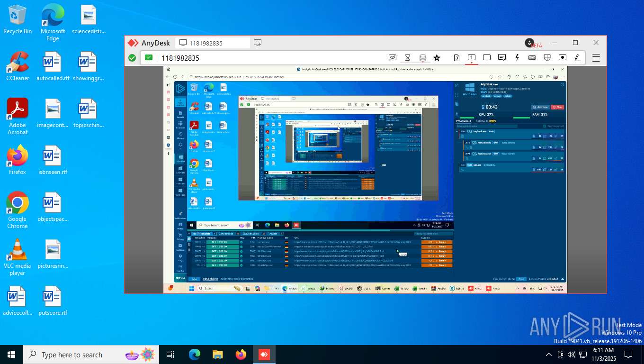The height and width of the screenshot is (364, 644).
Task: Select the isbnseen.rtf desktop file
Action: (x=53, y=160)
